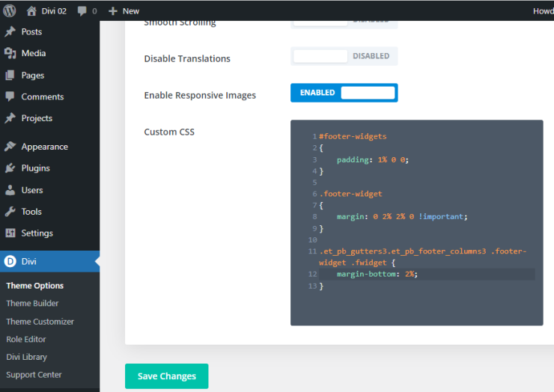Click the Plugins plug icon
554x392 pixels.
pyautogui.click(x=10, y=168)
